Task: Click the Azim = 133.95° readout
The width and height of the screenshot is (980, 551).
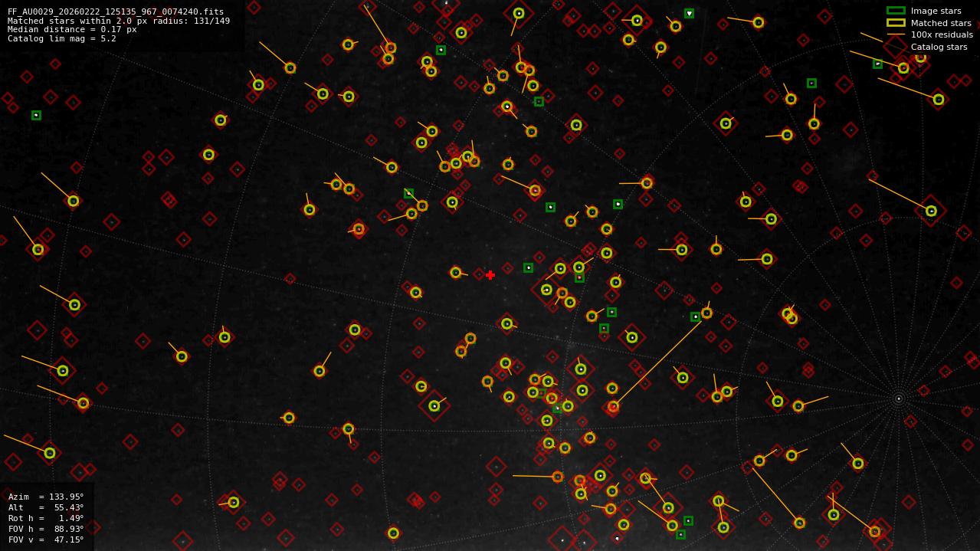Action: coord(46,497)
